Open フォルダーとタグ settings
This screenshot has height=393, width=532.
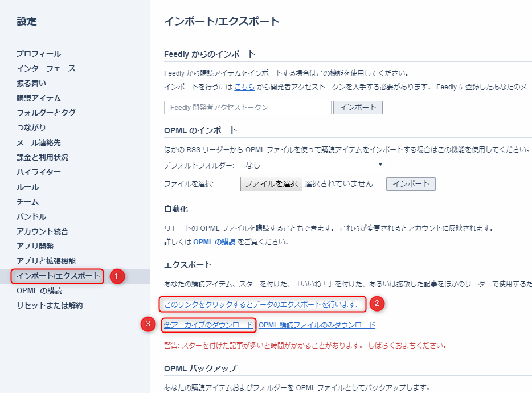(x=46, y=113)
